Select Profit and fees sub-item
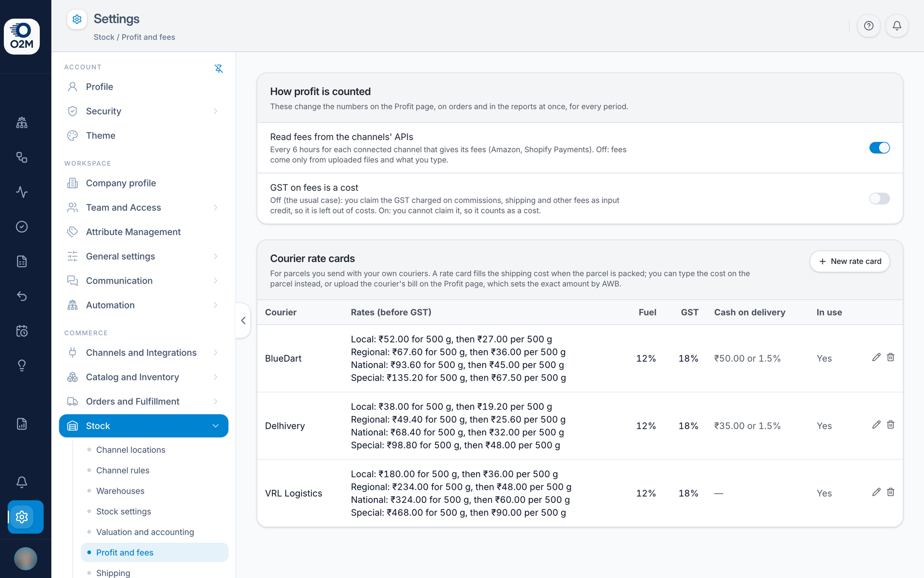Screen dimensions: 924x578 point(154,552)
